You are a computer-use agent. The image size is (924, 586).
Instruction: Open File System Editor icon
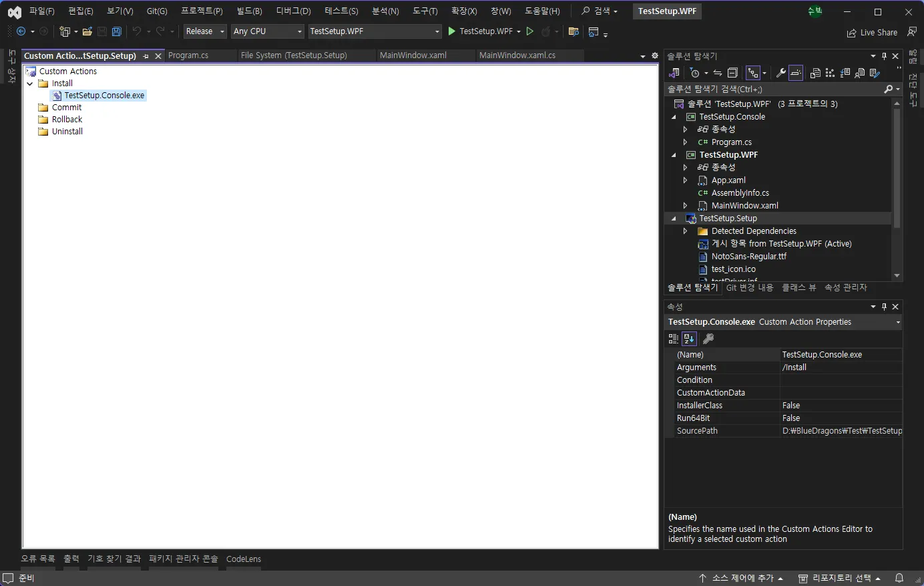pos(815,73)
